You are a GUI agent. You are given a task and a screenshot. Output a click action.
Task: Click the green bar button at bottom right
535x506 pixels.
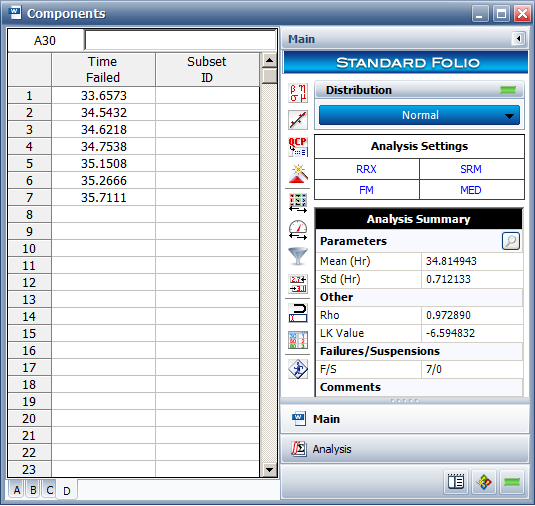(511, 482)
